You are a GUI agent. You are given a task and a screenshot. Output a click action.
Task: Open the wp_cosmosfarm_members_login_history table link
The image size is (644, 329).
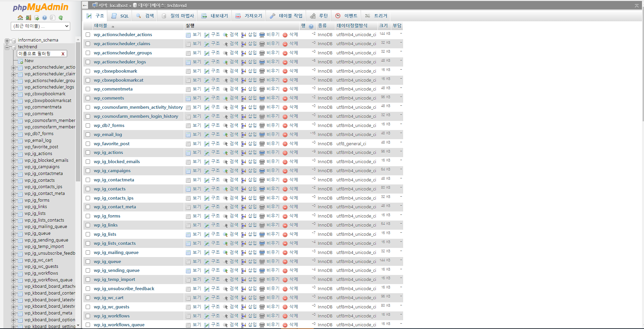(136, 116)
